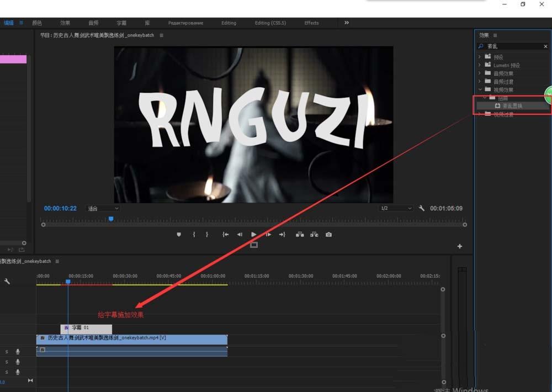The height and width of the screenshot is (392, 552).
Task: Open the 适合 zoom level dropdown
Action: pos(102,208)
